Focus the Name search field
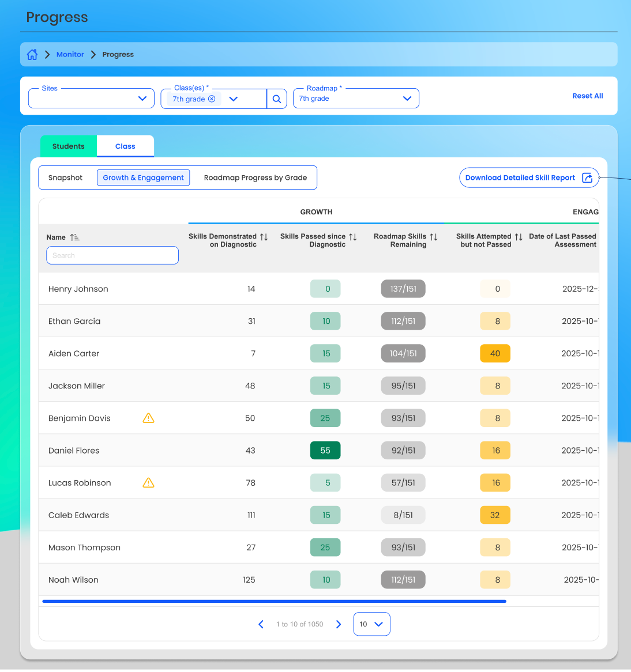The width and height of the screenshot is (631, 672). coord(112,255)
